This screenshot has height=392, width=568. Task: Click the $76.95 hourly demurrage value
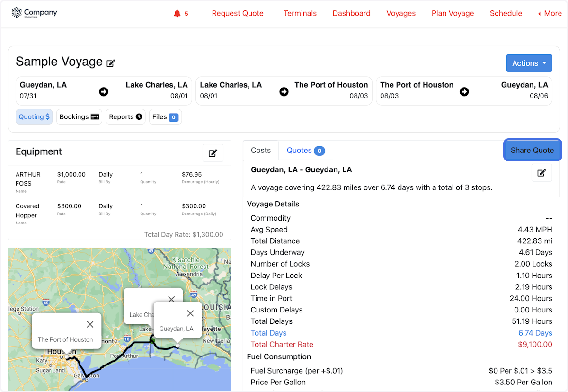click(x=192, y=174)
